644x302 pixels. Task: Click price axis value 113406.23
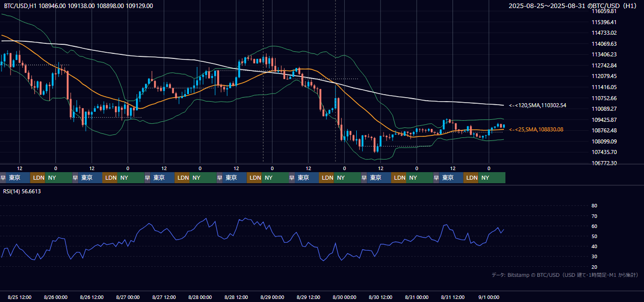click(x=604, y=54)
